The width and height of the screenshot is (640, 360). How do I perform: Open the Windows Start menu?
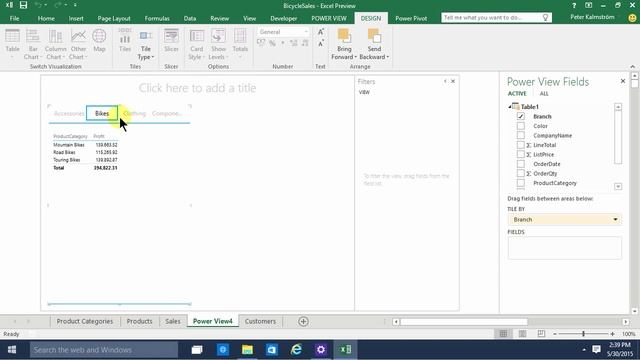pos(12,350)
